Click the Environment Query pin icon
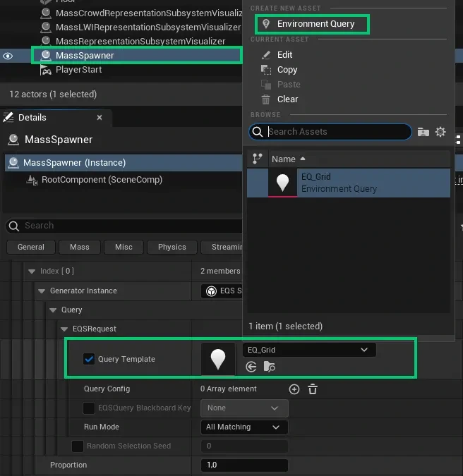This screenshot has width=463, height=476. [266, 24]
